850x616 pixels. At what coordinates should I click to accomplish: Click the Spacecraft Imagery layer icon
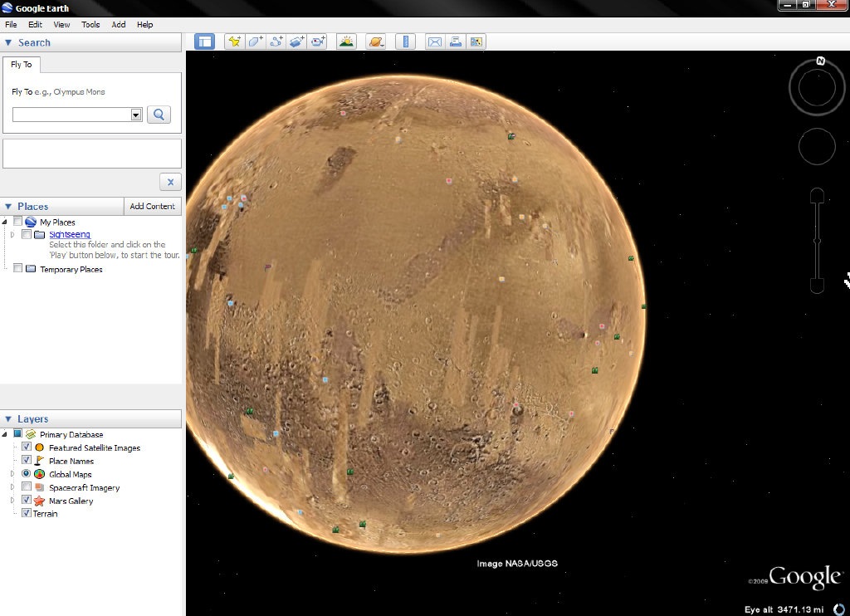(x=39, y=487)
